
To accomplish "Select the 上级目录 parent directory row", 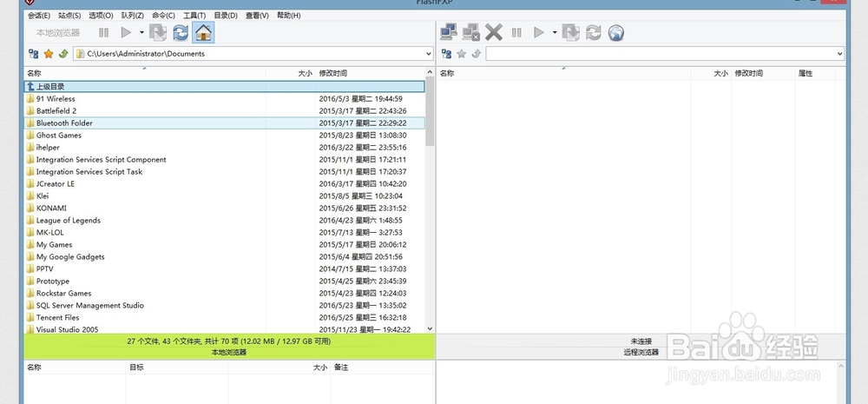I will click(x=225, y=87).
